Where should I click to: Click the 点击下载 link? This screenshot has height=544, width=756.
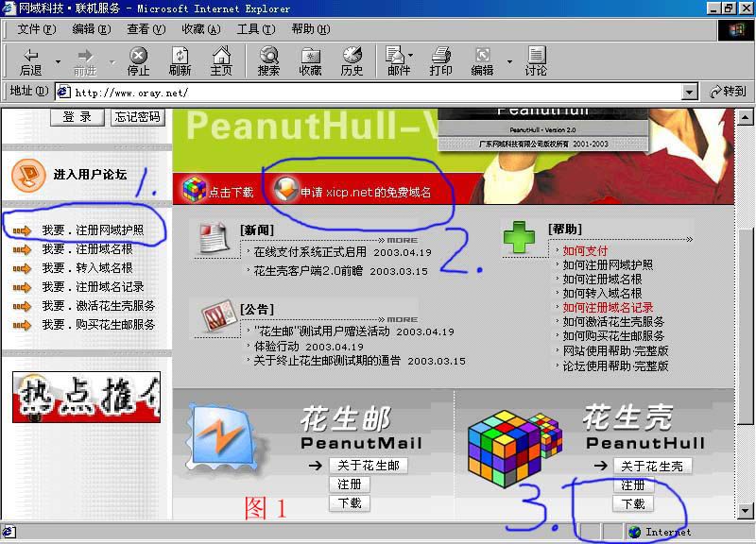point(231,193)
